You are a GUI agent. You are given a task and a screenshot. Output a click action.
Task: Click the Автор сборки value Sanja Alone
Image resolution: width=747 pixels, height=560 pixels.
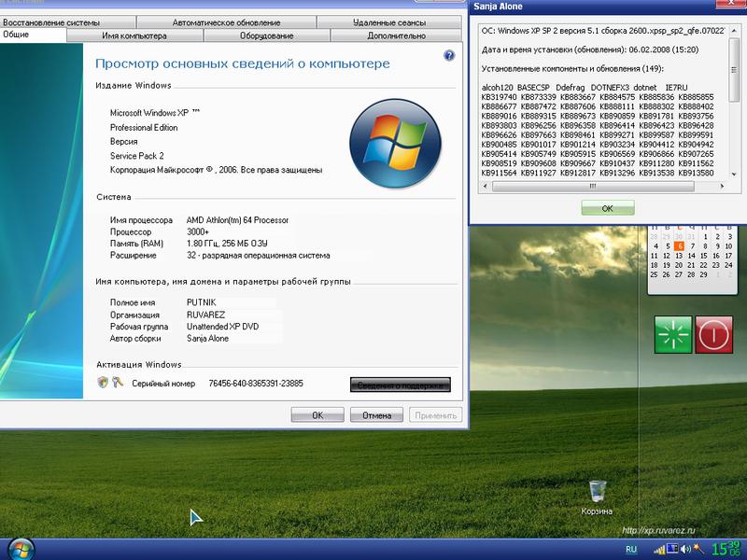[x=207, y=339]
